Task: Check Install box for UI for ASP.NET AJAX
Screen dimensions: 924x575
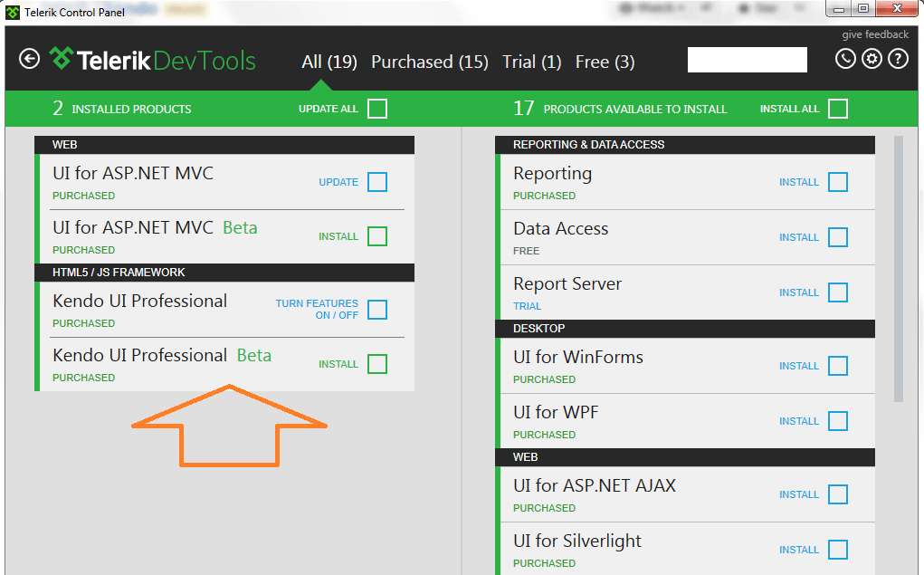Action: [x=838, y=494]
